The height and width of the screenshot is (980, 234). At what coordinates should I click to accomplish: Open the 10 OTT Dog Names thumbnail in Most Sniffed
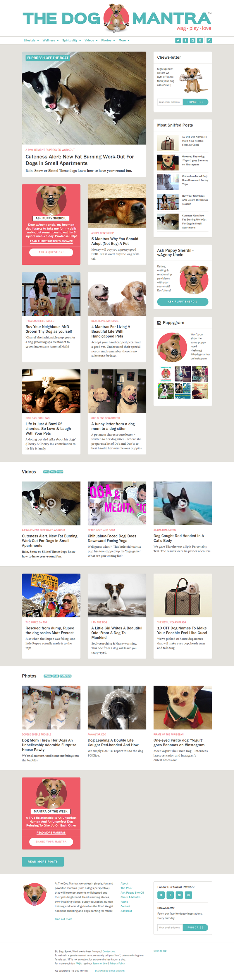point(168,143)
